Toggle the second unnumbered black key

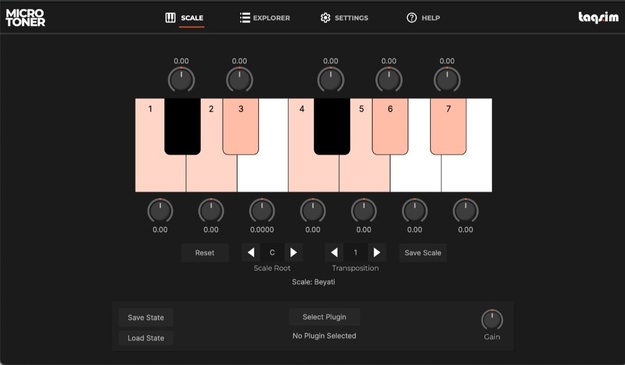coord(332,126)
